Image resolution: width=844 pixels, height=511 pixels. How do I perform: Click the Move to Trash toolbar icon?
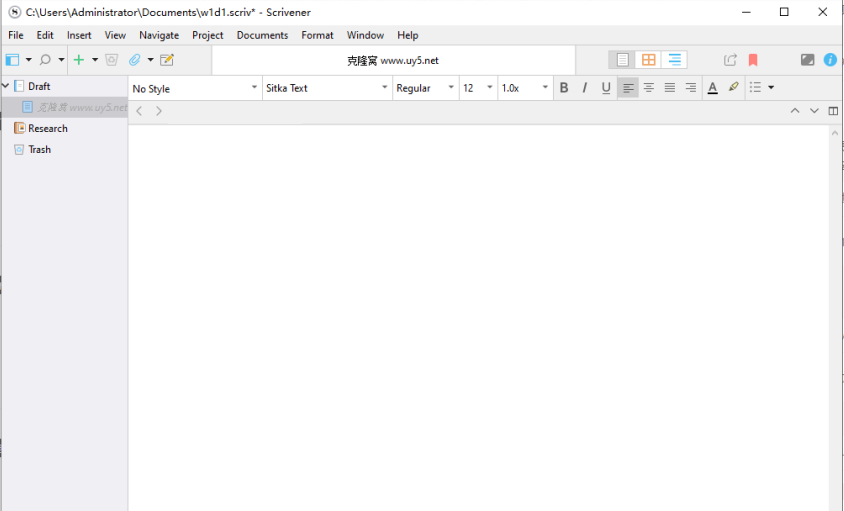click(111, 60)
